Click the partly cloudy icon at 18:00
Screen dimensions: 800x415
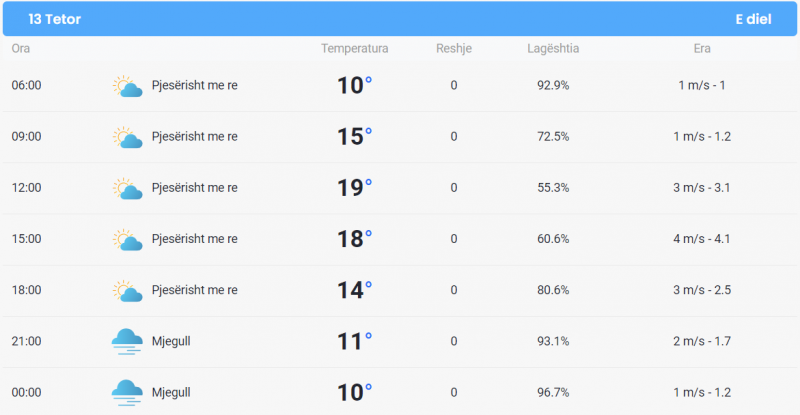[x=127, y=290]
